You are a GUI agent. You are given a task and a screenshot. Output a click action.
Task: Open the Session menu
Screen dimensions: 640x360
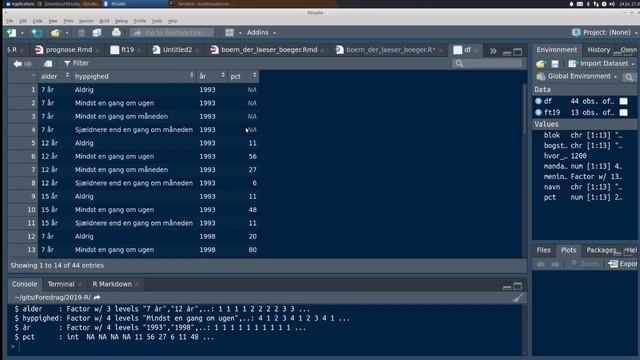[x=86, y=21]
